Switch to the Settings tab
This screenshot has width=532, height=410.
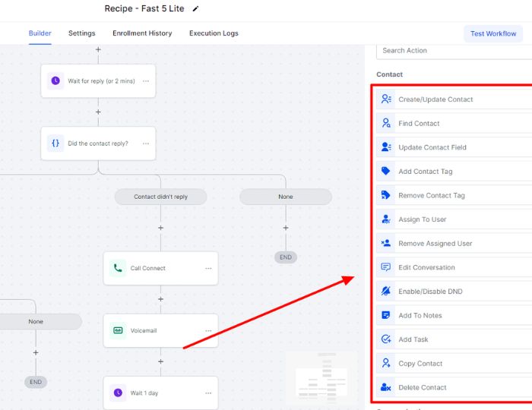[81, 33]
